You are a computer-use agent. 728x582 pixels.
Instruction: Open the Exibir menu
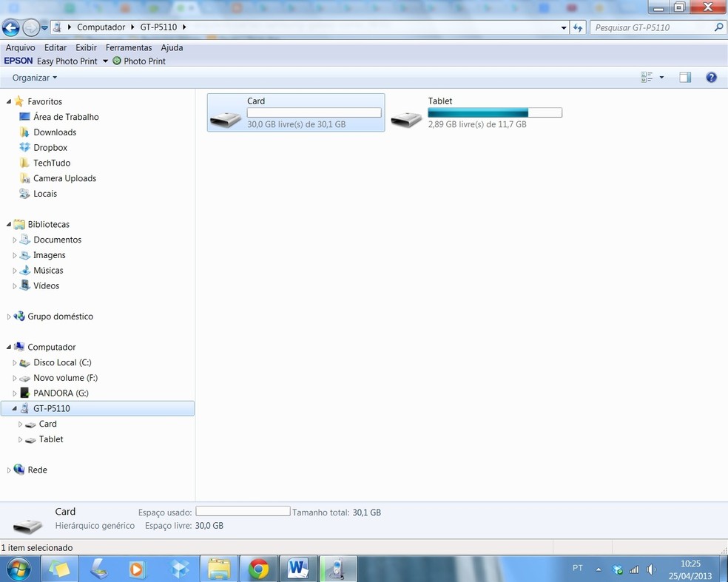87,47
